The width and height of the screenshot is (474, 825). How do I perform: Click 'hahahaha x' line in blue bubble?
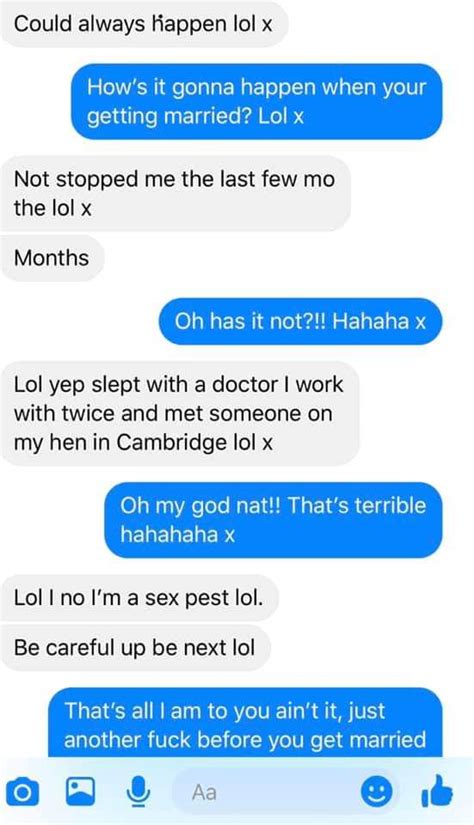click(177, 535)
